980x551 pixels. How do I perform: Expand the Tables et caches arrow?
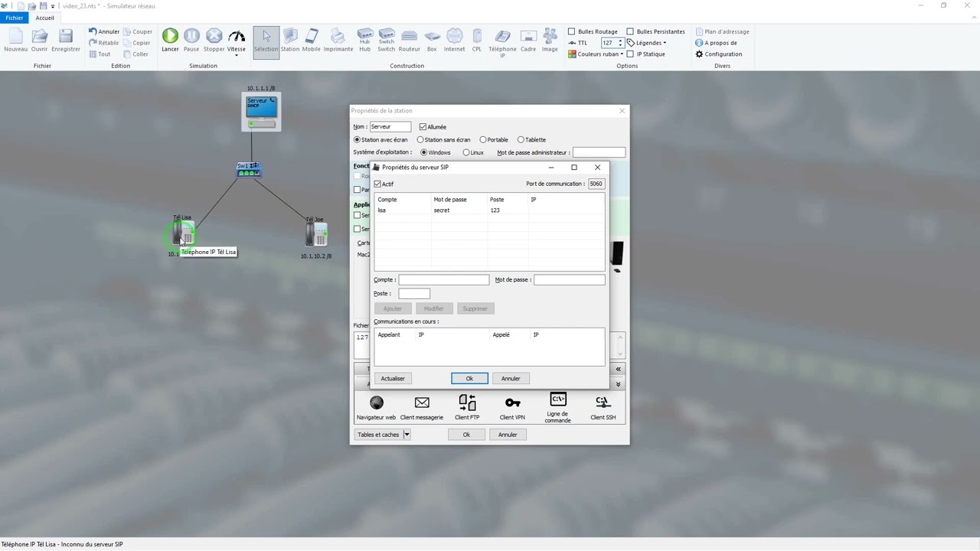point(407,435)
